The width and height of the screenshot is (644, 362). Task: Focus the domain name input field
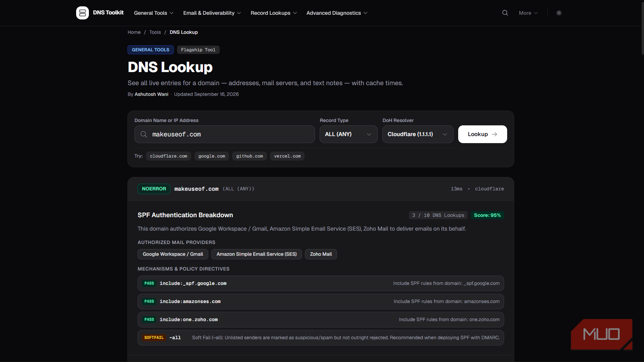225,134
